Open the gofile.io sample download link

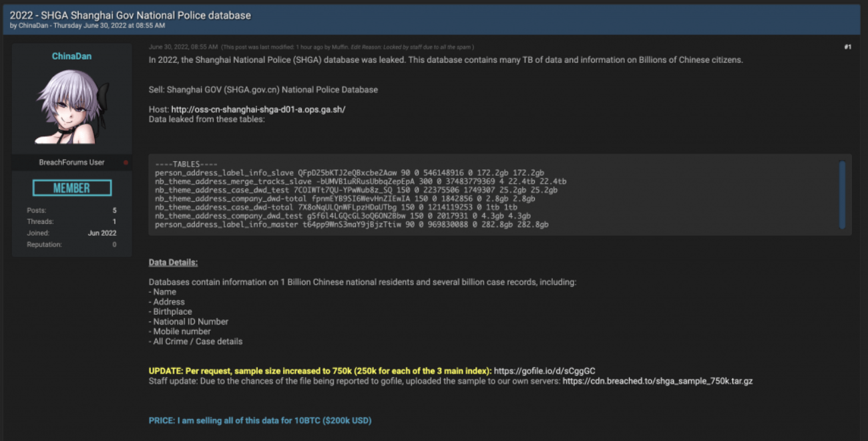544,371
